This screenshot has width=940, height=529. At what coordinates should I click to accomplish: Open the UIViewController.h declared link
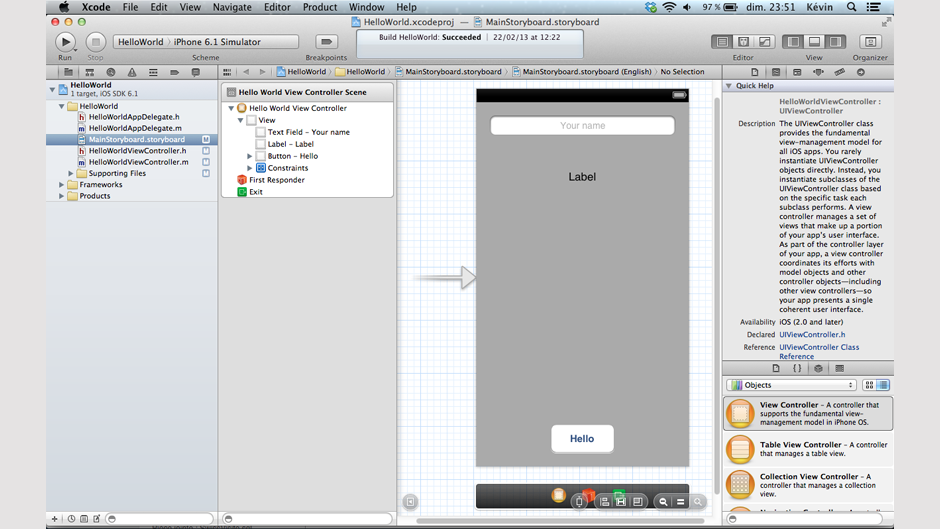(812, 335)
